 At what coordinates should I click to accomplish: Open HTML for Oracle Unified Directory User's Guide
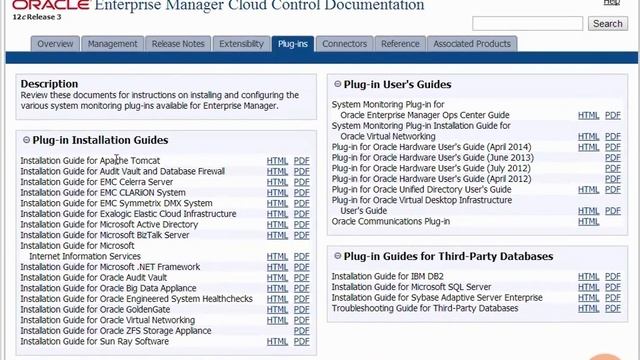click(x=588, y=190)
